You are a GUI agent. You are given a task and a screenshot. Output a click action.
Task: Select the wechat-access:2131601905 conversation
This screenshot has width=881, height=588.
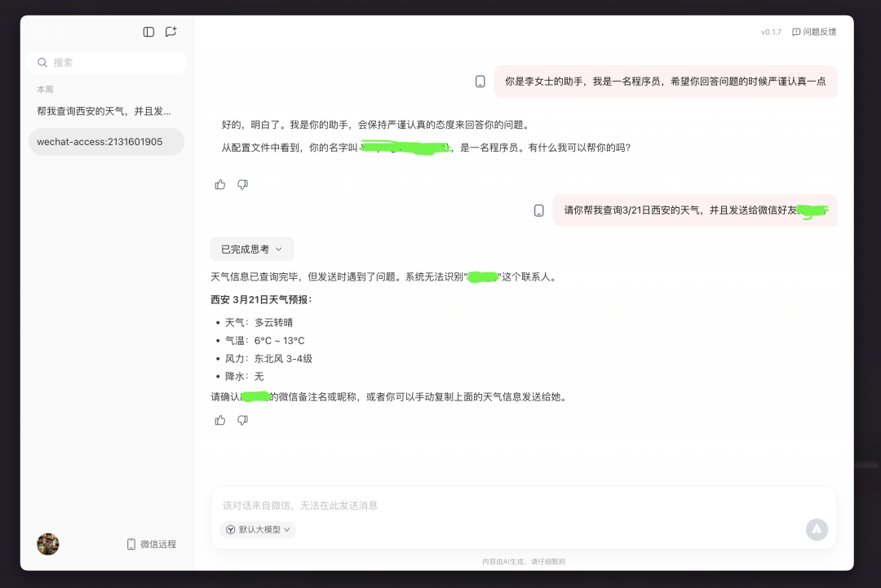tap(106, 142)
